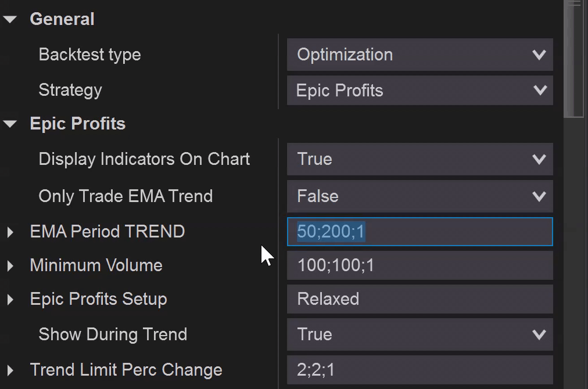Expand the Trend Limit Perc Change row
The height and width of the screenshot is (389, 588).
click(10, 370)
